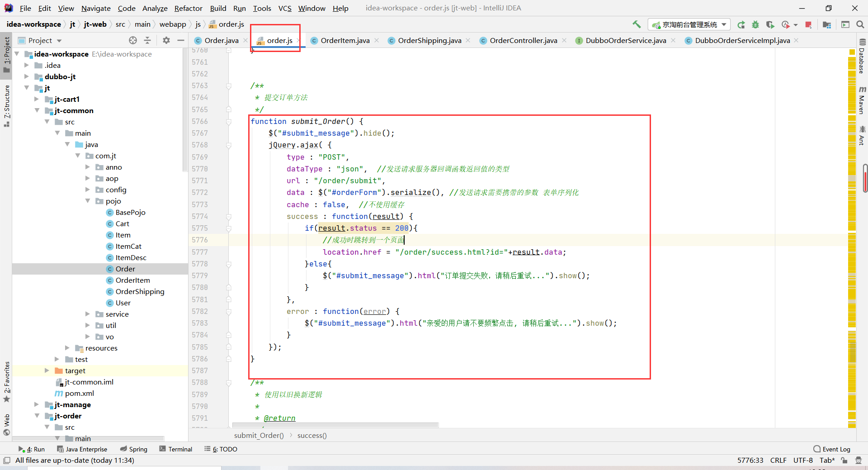
Task: Click the Search Everywhere magnifier icon
Action: click(860, 24)
